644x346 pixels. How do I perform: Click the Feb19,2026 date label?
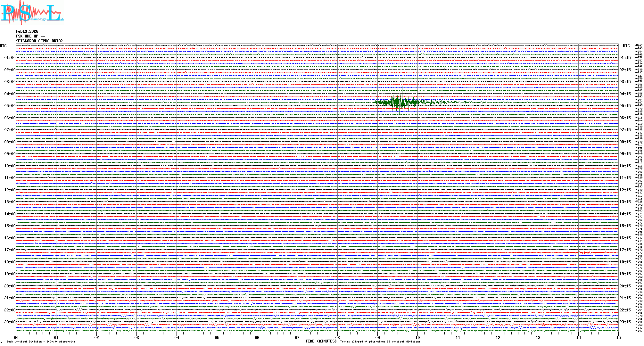pos(27,31)
